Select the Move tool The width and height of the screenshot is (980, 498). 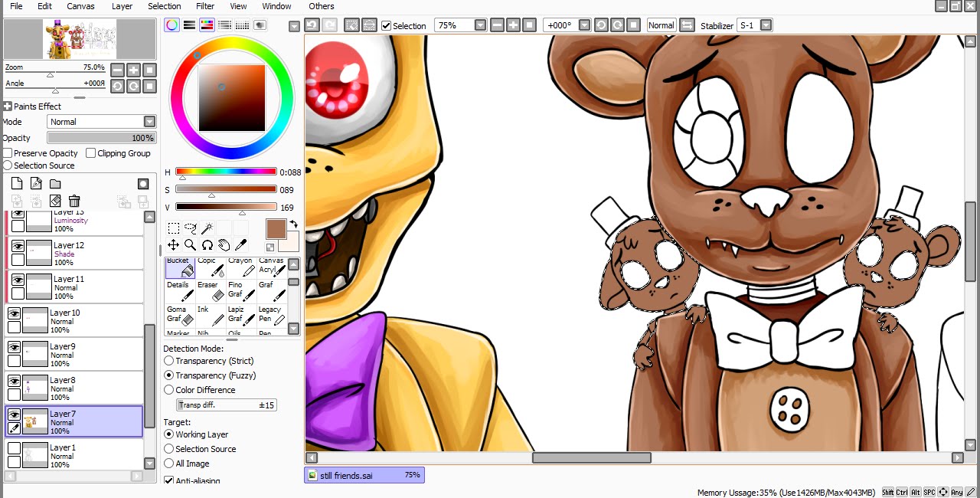pyautogui.click(x=174, y=245)
